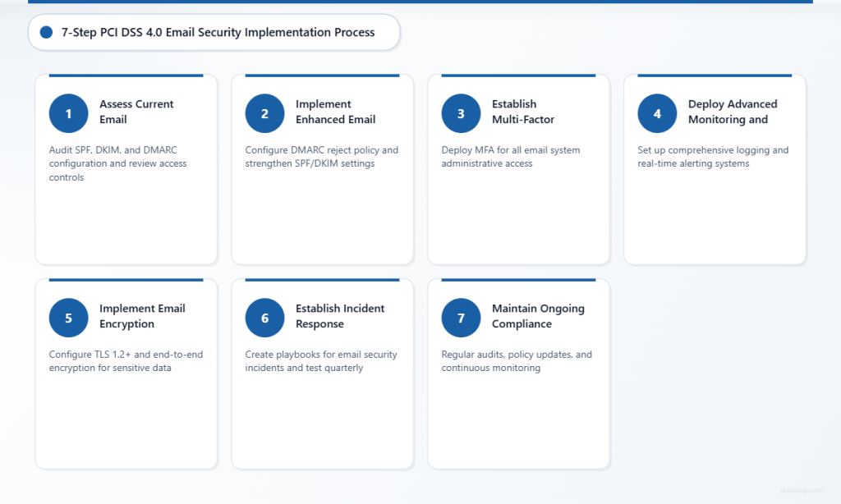Open the Assess Current Email card
This screenshot has width=841, height=504.
137,113
